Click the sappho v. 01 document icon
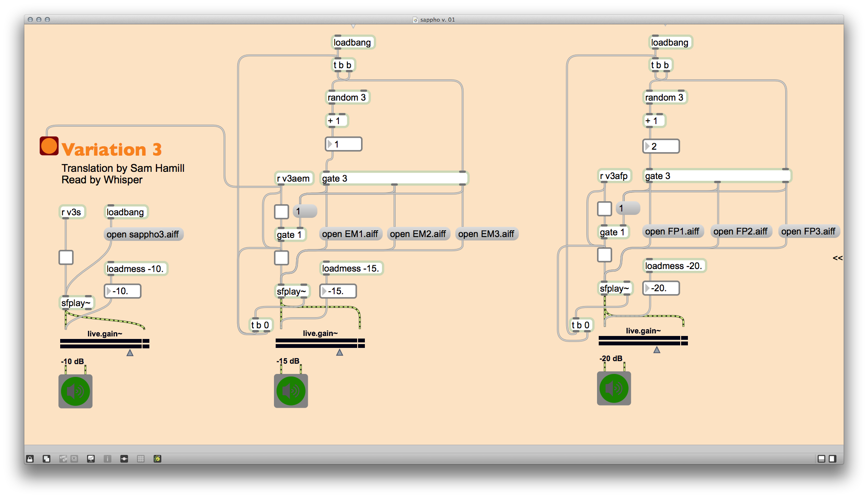This screenshot has width=868, height=498. [415, 20]
